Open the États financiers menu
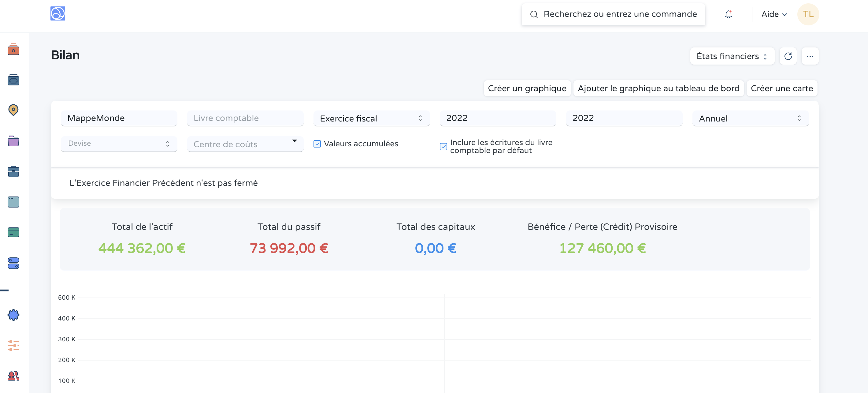 point(732,56)
